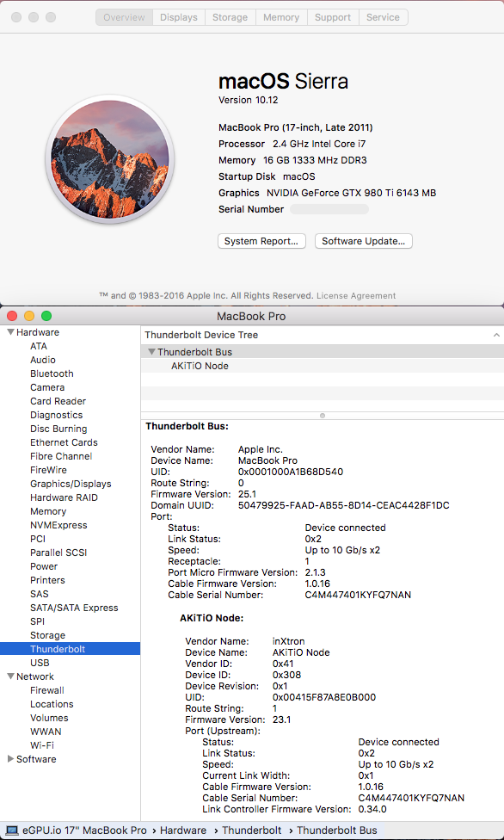Viewport: 504px width, 840px height.
Task: Click the Software Update button
Action: tap(364, 241)
